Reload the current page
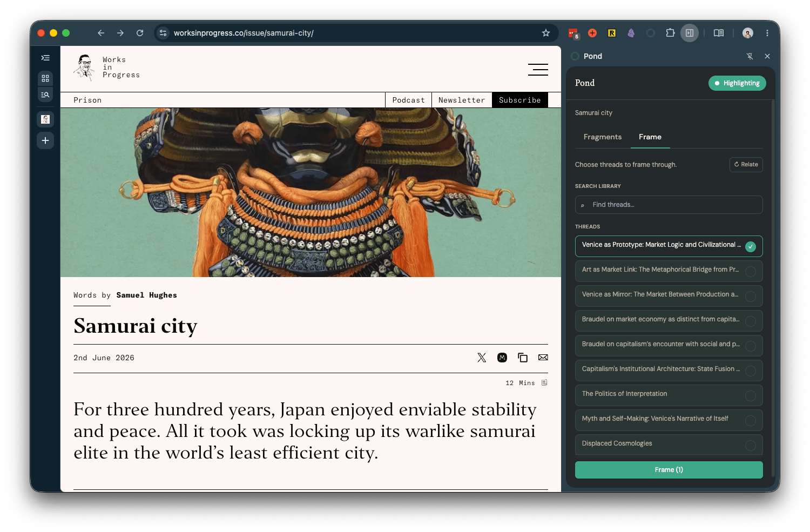This screenshot has width=810, height=532. click(140, 33)
